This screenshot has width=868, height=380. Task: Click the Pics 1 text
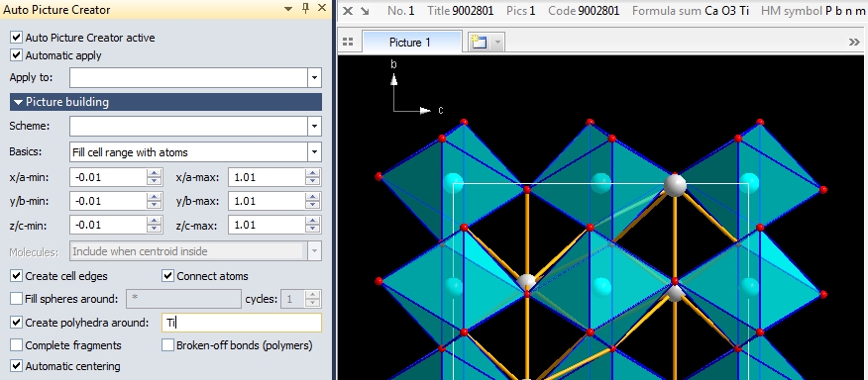pyautogui.click(x=521, y=11)
